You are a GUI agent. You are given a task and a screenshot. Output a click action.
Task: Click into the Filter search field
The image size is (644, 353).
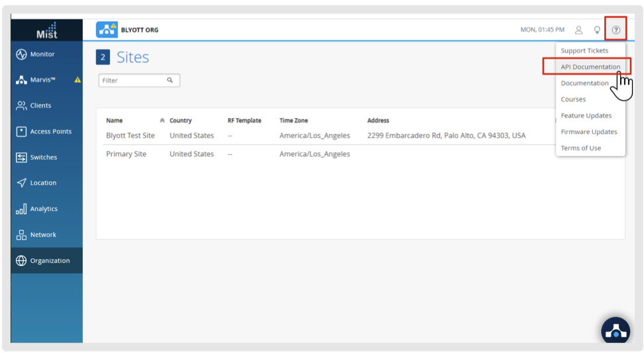(131, 80)
